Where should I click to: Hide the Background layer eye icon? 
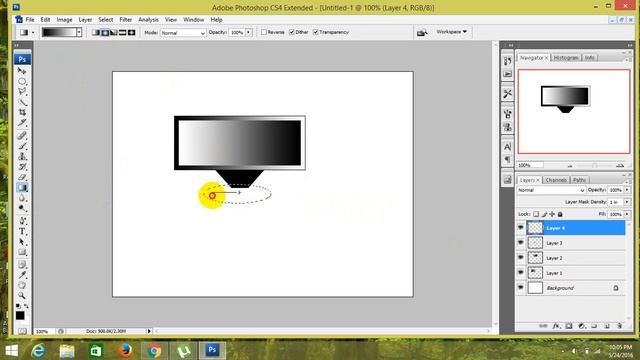click(x=520, y=287)
